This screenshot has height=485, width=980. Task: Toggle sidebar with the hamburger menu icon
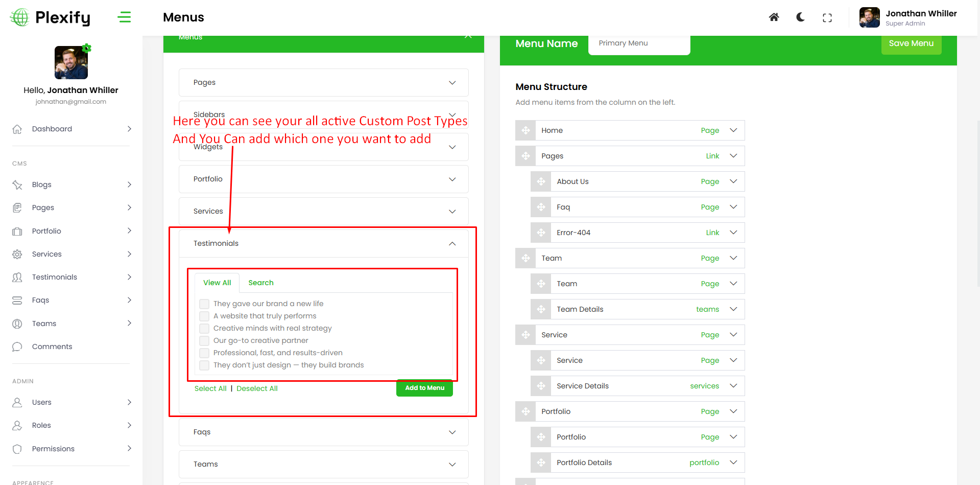[x=124, y=17]
